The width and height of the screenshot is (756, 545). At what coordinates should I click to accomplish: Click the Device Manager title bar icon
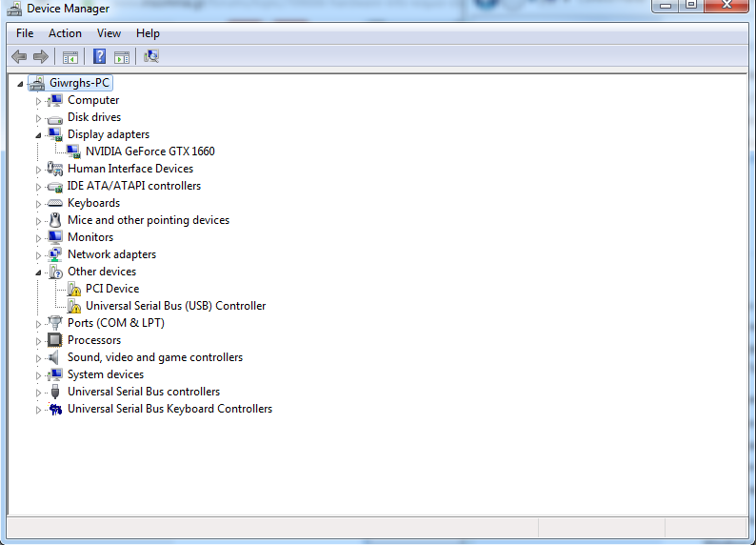click(14, 9)
